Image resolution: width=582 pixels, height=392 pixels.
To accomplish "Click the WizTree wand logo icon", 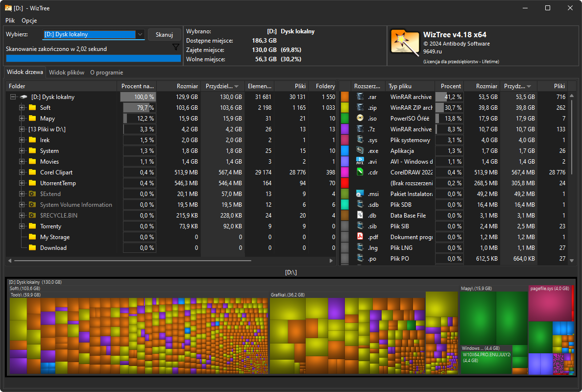I will pyautogui.click(x=405, y=43).
